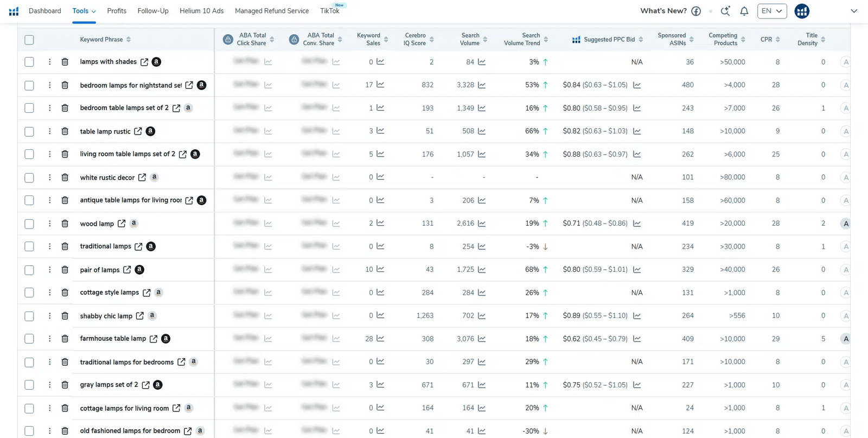The width and height of the screenshot is (868, 438).
Task: Select checkbox for 'cottage style lamps'
Action: click(x=29, y=293)
